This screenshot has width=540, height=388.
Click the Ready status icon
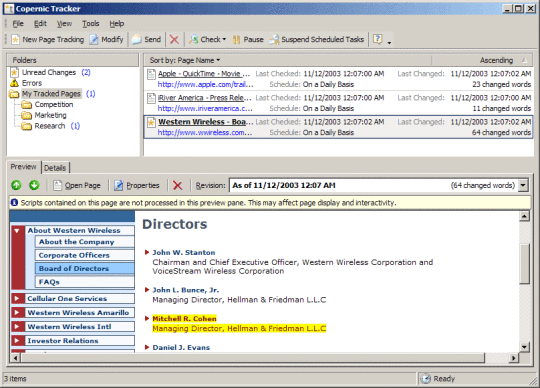pyautogui.click(x=426, y=379)
